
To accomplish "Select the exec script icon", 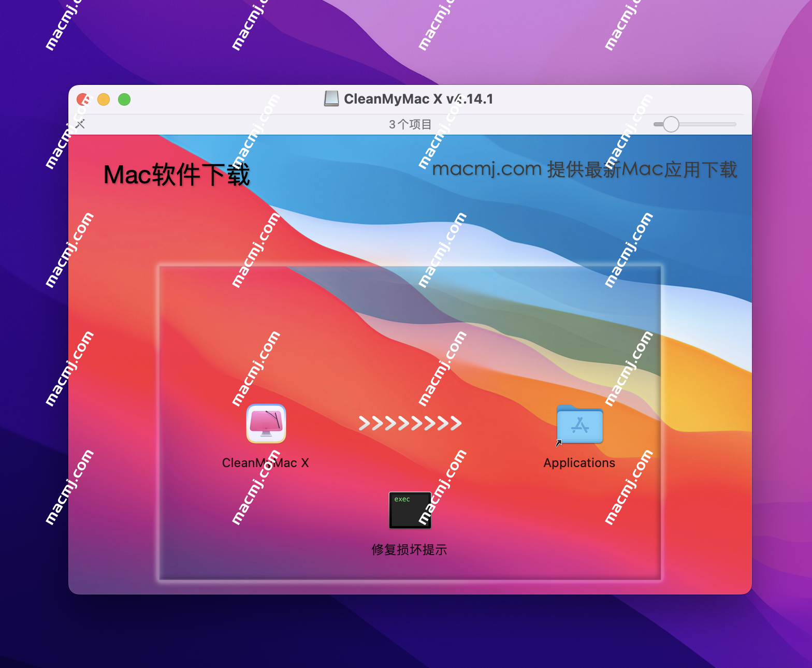I will pos(410,510).
